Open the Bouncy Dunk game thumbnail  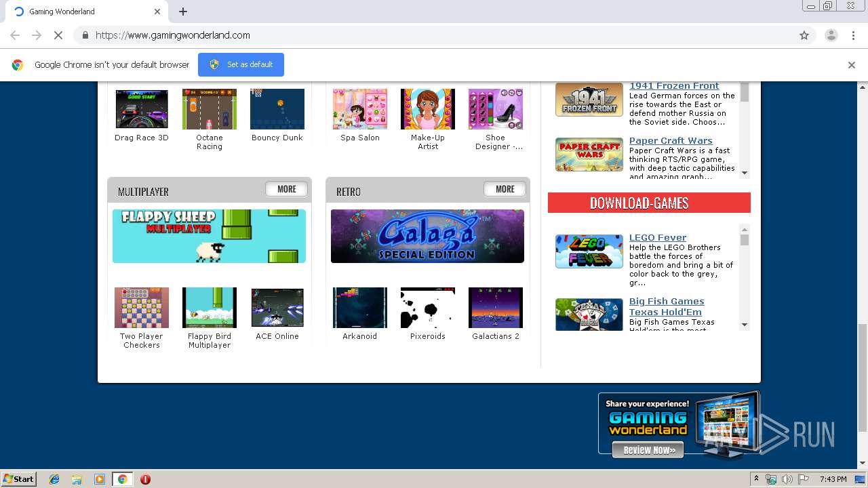pos(277,108)
